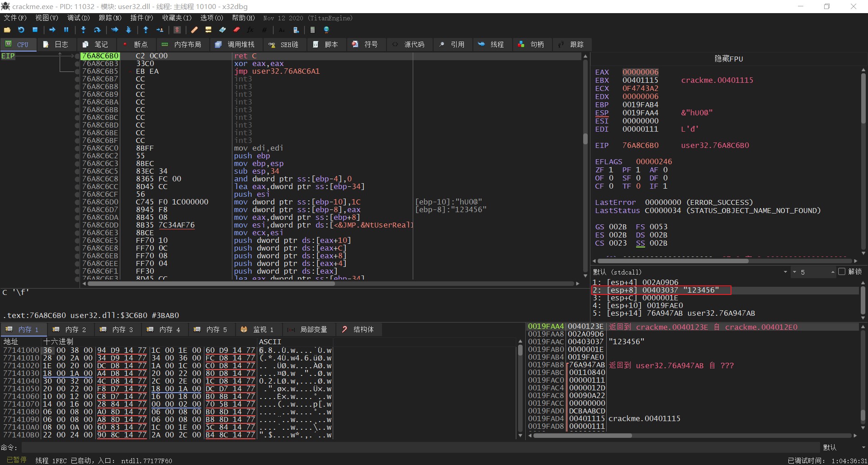Open the patches band-aid icon
Image resolution: width=868 pixels, height=465 pixels.
pyautogui.click(x=194, y=30)
